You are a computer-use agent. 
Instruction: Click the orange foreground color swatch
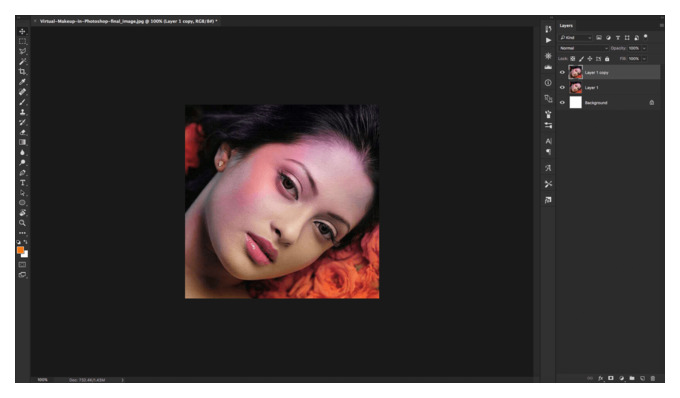coord(20,250)
